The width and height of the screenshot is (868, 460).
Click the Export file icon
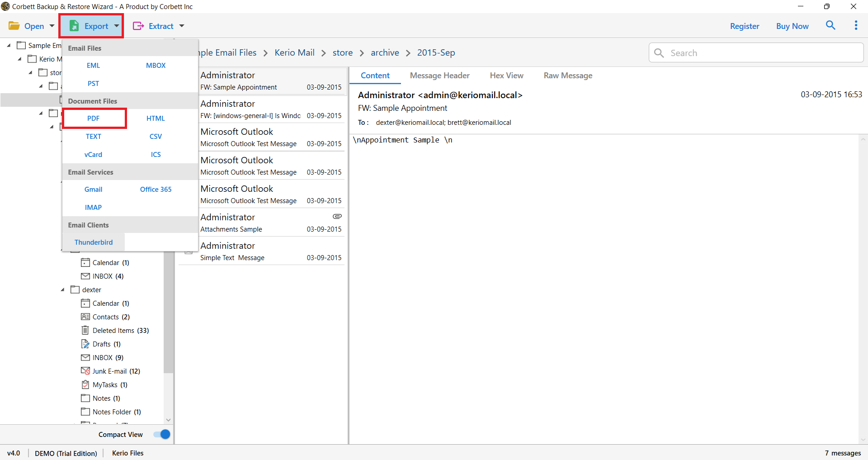(74, 26)
